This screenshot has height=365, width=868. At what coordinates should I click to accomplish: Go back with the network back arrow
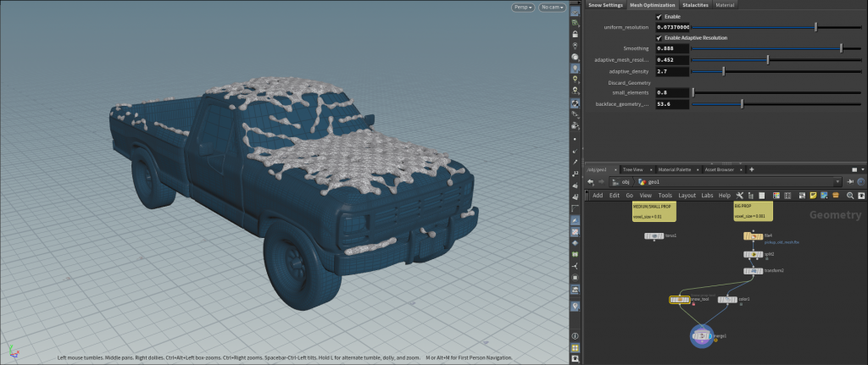(x=591, y=182)
